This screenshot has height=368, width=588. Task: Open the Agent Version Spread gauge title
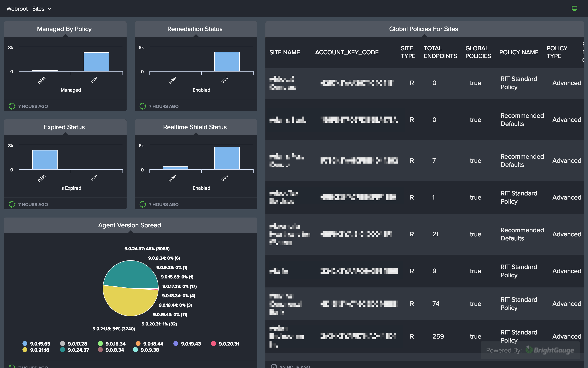click(129, 225)
